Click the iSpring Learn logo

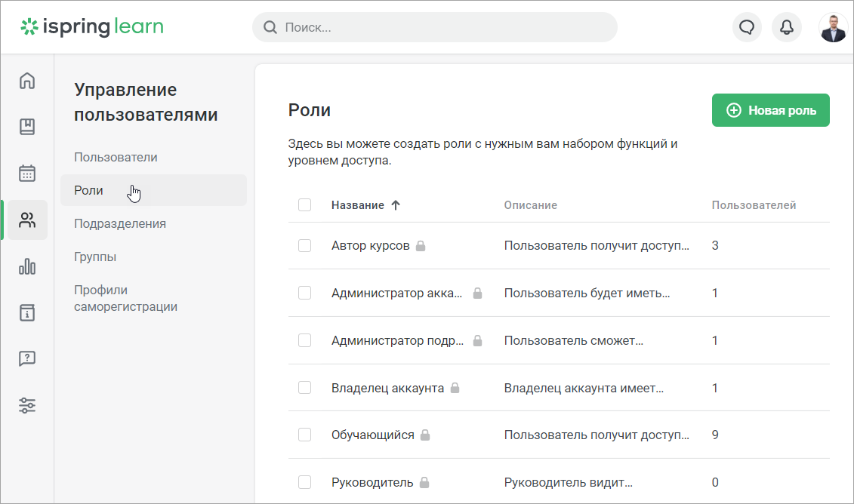[x=92, y=26]
